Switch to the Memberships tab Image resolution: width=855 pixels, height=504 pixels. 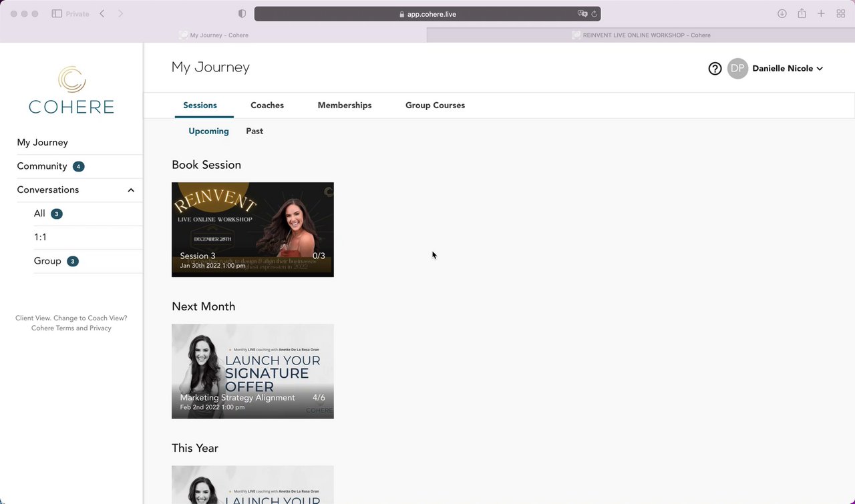point(345,105)
